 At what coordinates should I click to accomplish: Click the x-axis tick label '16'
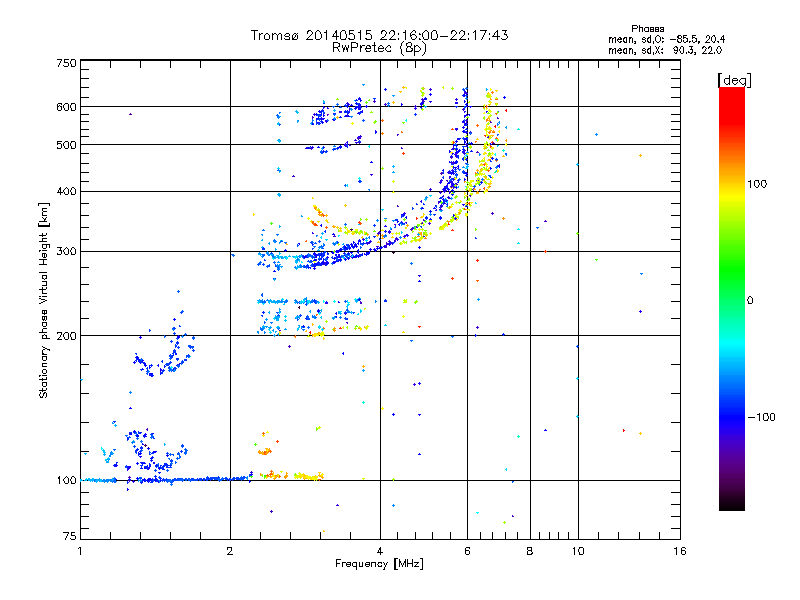(x=680, y=551)
